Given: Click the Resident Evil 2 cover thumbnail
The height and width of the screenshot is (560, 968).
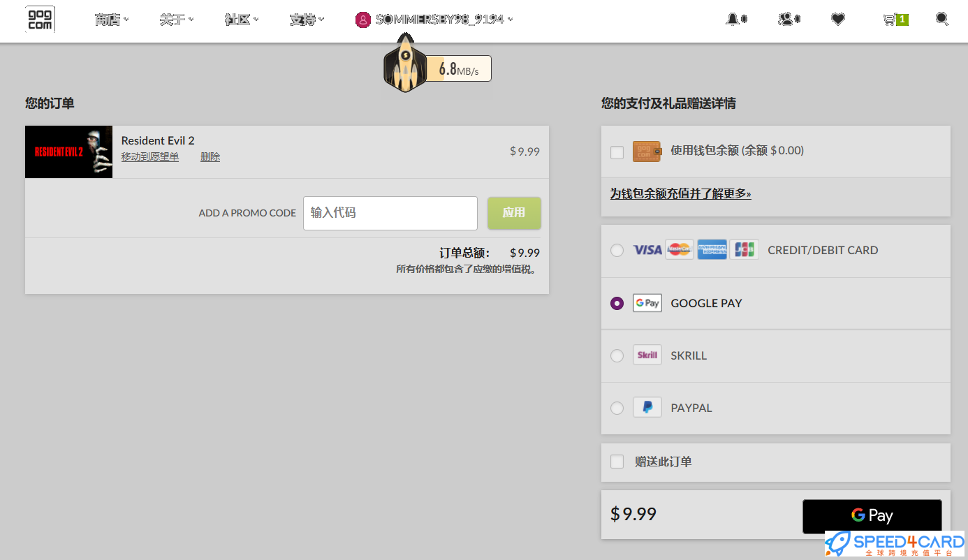Looking at the screenshot, I should [x=68, y=152].
